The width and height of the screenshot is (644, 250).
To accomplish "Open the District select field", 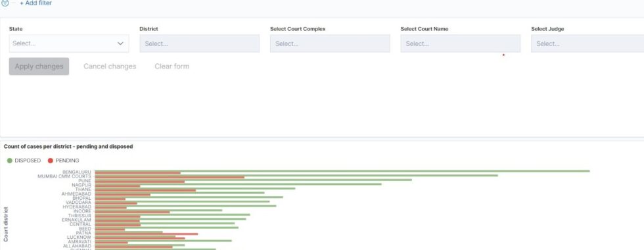I will tap(200, 43).
